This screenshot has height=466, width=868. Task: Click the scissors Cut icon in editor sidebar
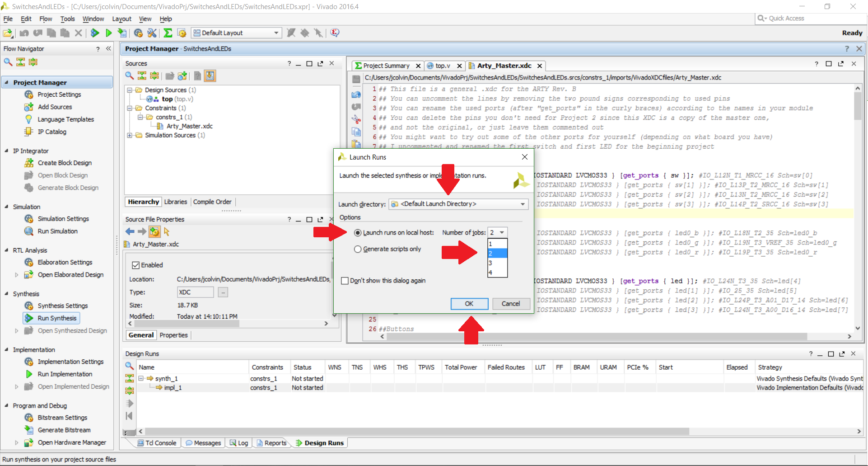tap(356, 119)
